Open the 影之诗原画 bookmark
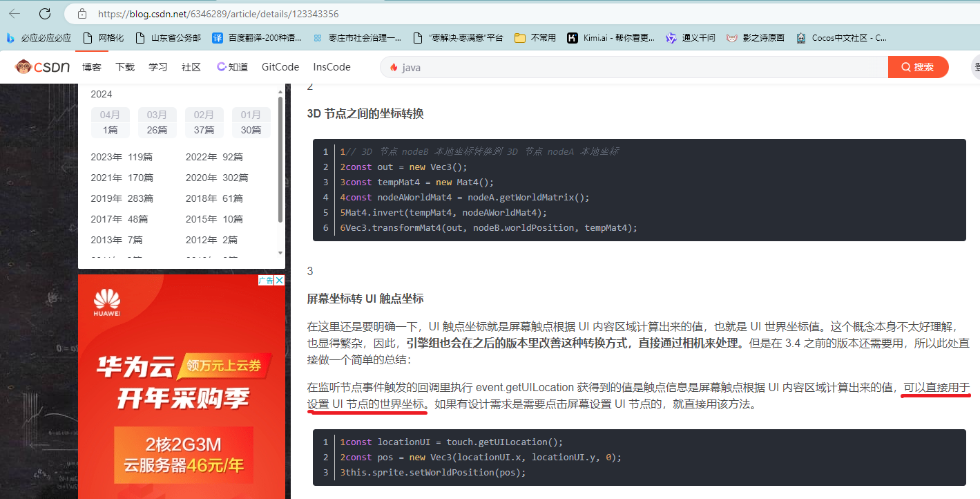The height and width of the screenshot is (499, 980). 756,38
